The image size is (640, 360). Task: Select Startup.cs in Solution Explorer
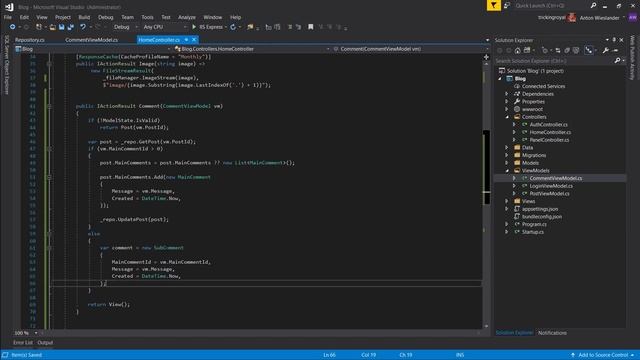pyautogui.click(x=533, y=232)
